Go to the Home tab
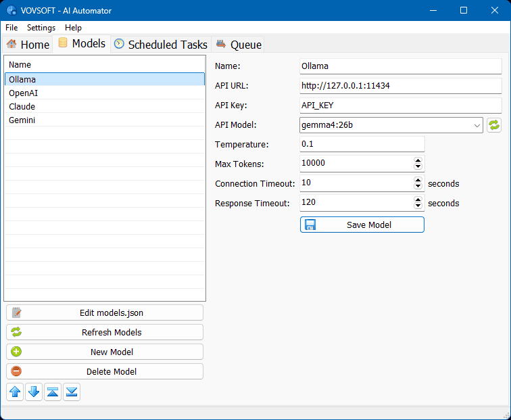Image resolution: width=511 pixels, height=420 pixels. (x=28, y=45)
